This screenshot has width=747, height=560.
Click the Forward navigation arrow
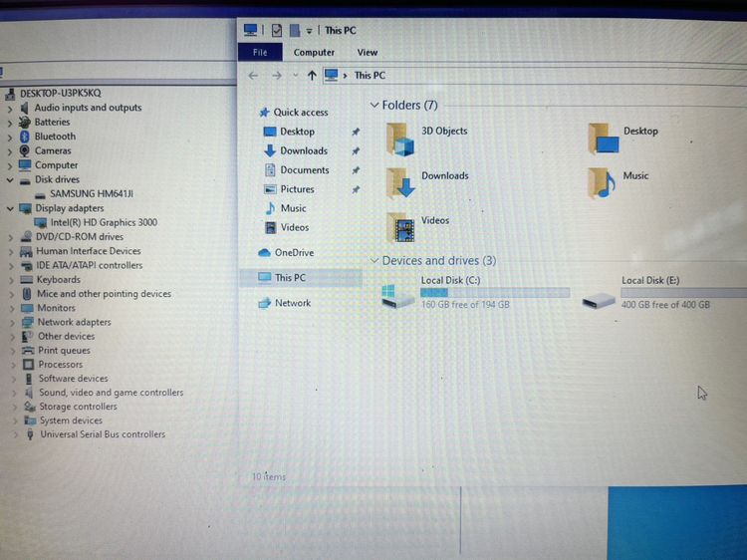(x=277, y=76)
